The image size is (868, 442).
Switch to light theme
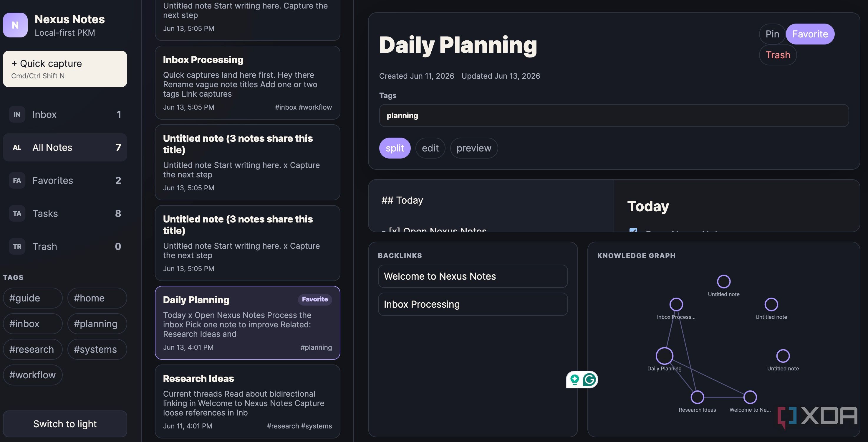pyautogui.click(x=65, y=424)
